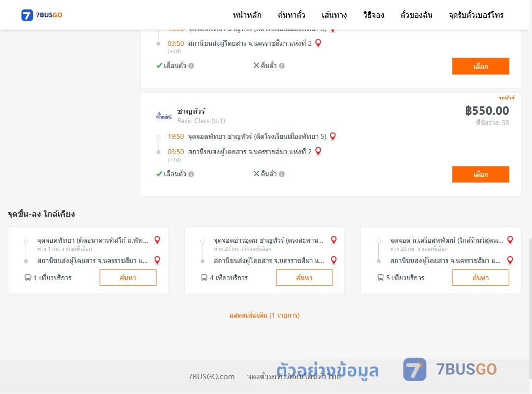Viewport: 532px width, 394px height.
Task: Open the 7BUSGO logo home link
Action: (42, 15)
